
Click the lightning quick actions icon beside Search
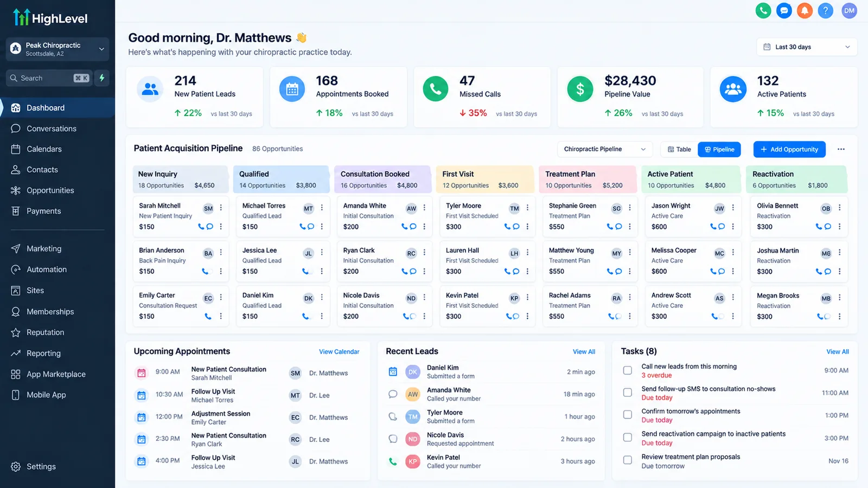(x=101, y=78)
